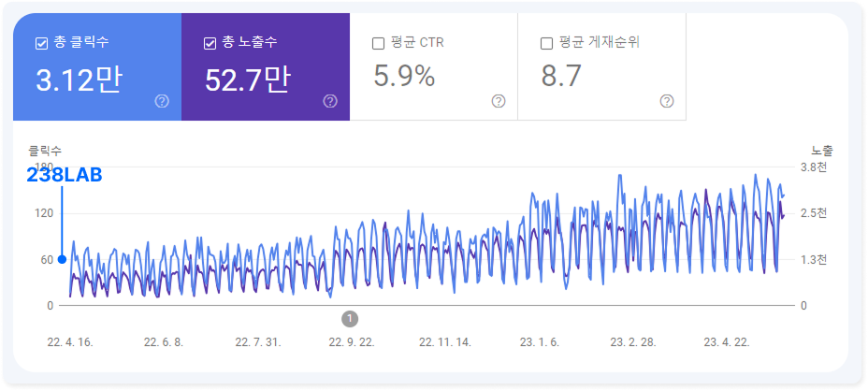
Task: Enable the 평균 게재순위 checkbox
Action: 546,43
